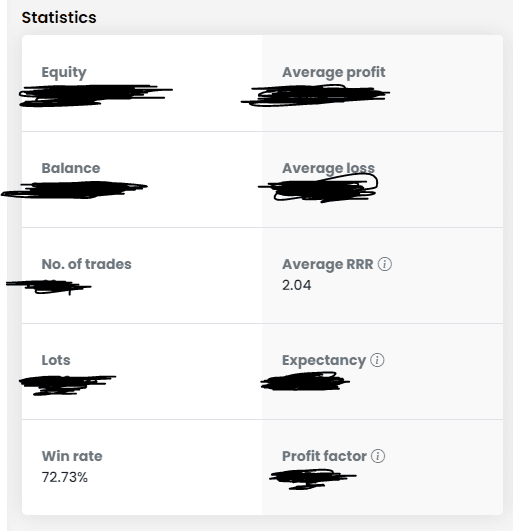Select the 2.04 Average RRR value

[297, 285]
